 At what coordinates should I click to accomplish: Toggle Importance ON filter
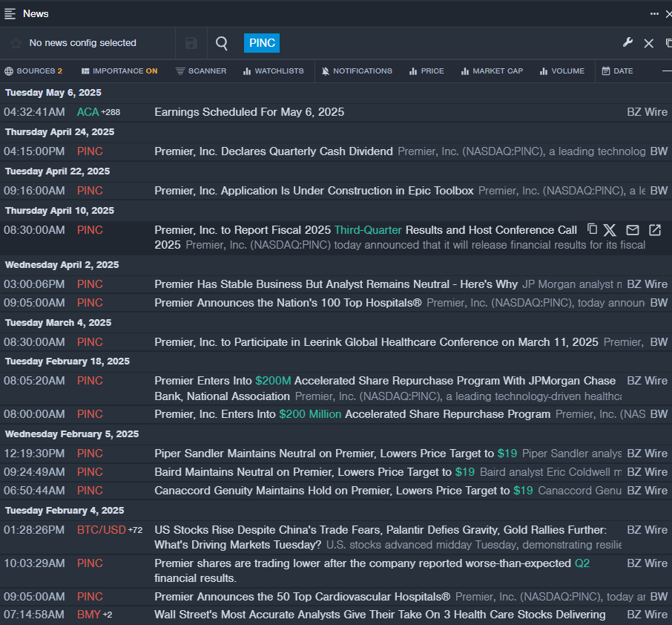click(119, 71)
